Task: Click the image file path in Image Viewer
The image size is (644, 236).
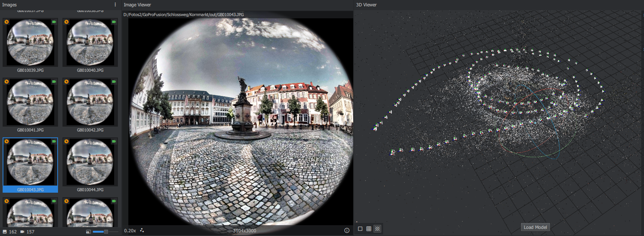Action: click(184, 15)
